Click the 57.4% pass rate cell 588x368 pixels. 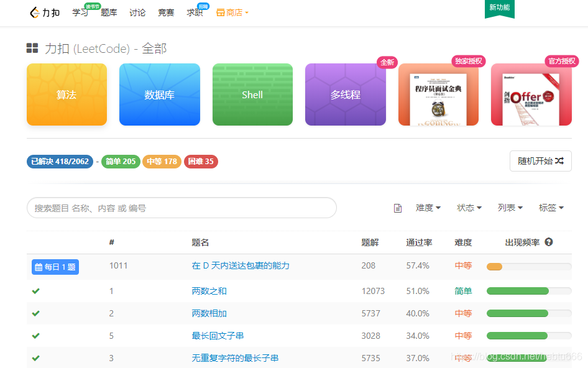418,265
